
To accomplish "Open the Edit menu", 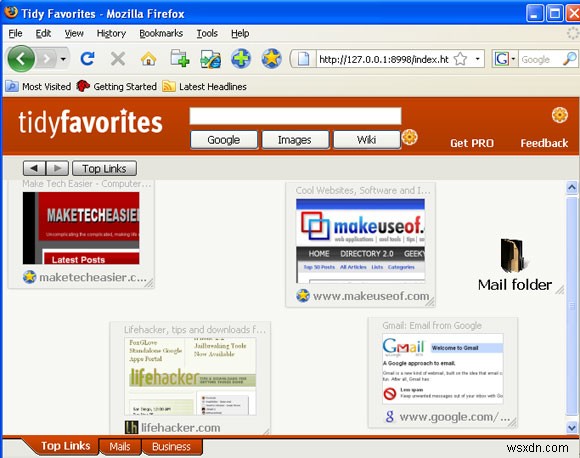I will [x=43, y=33].
